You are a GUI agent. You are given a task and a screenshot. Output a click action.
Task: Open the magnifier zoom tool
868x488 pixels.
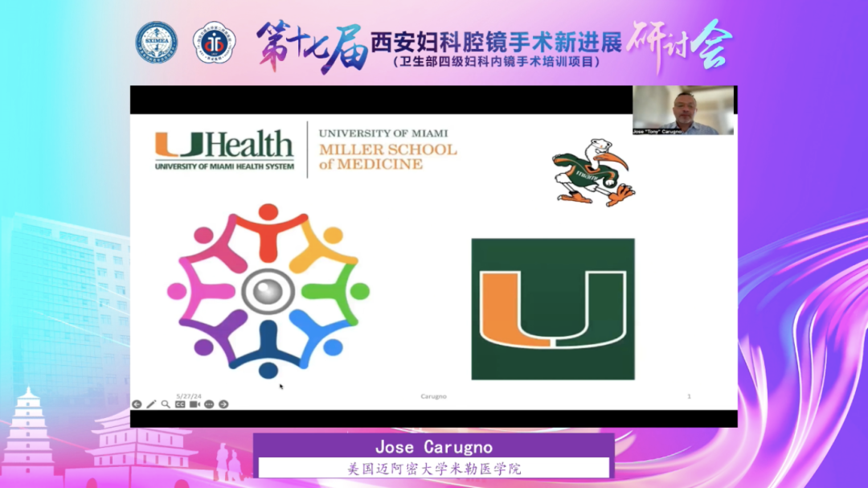point(166,404)
